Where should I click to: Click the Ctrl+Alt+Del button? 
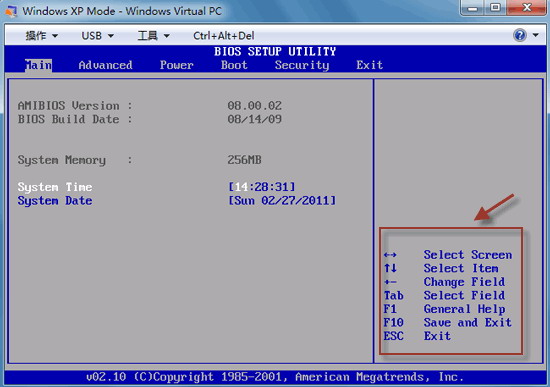[x=224, y=35]
